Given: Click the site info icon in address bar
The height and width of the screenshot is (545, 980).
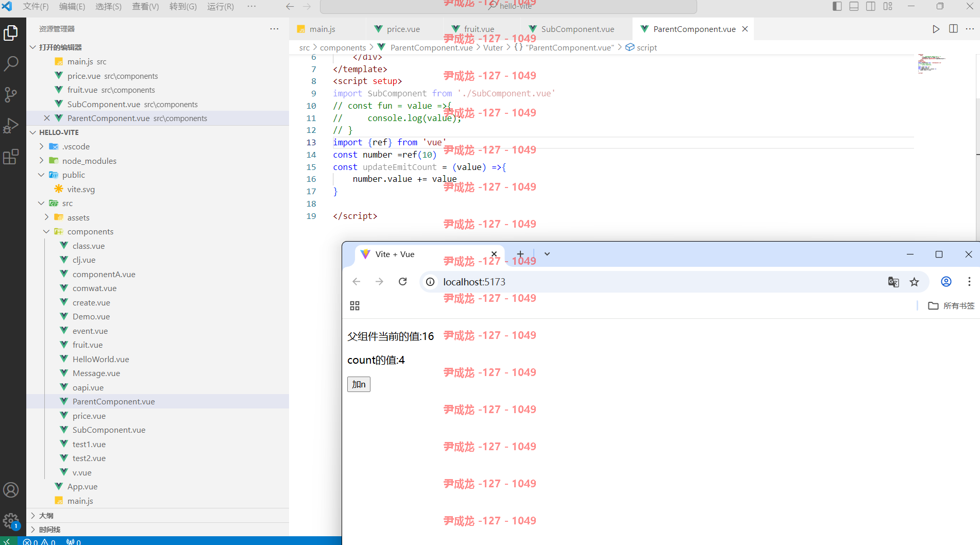Looking at the screenshot, I should tap(430, 282).
